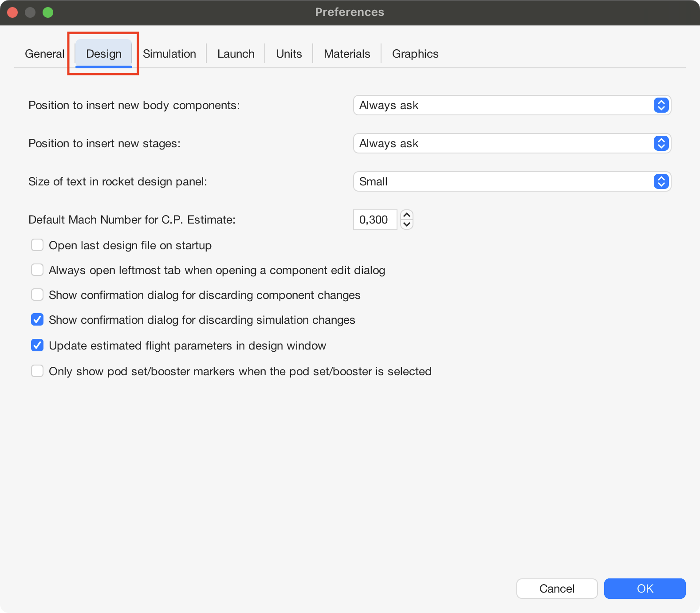700x613 pixels.
Task: Click the Mach Number input field
Action: [375, 220]
